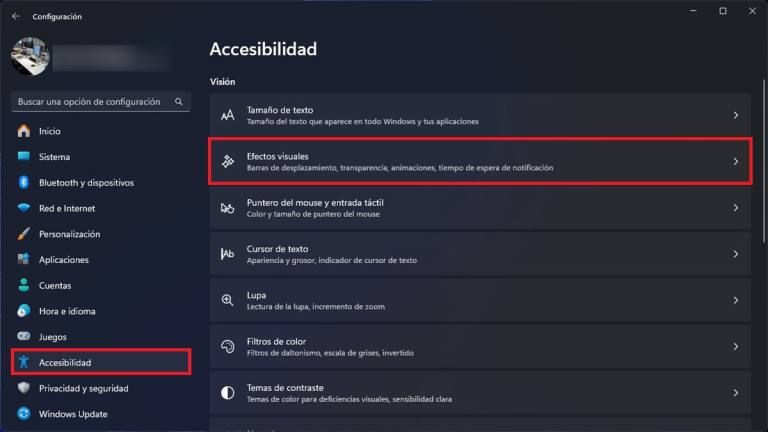Screen dimensions: 768x432
Task: Click the Cursor de texto Ab icon
Action: tap(227, 254)
